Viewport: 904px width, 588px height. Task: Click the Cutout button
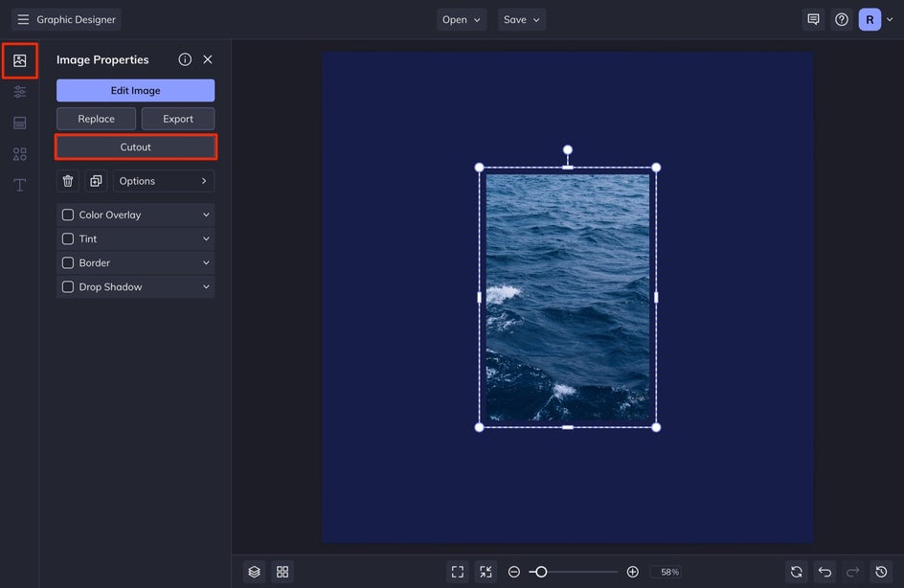click(x=135, y=147)
